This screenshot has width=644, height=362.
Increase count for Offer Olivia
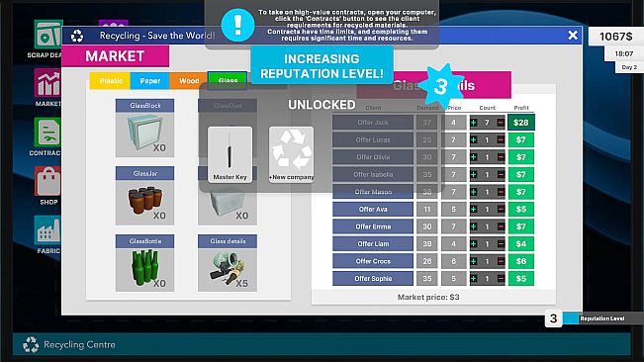[x=474, y=157]
